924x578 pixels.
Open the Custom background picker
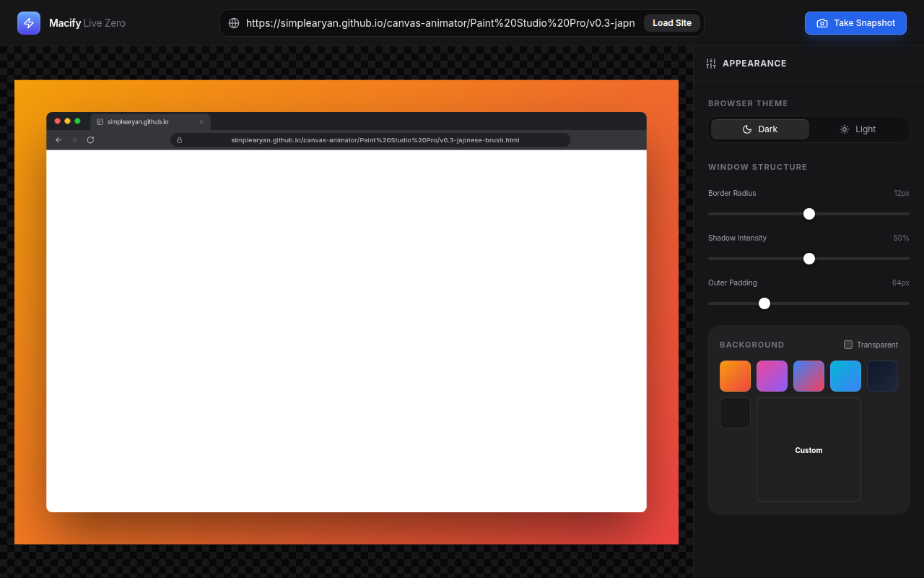click(x=808, y=449)
